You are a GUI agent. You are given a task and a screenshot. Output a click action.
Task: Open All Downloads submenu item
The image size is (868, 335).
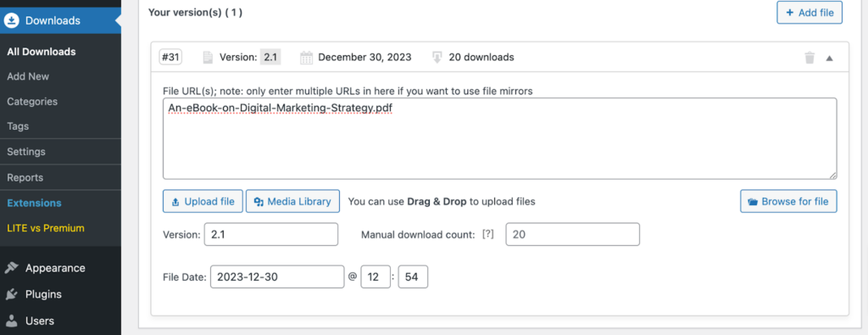point(42,52)
